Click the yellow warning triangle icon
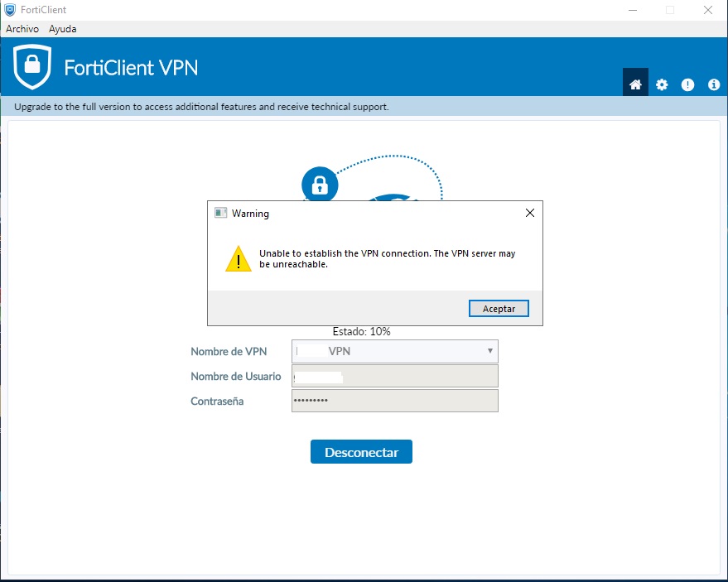Image resolution: width=728 pixels, height=582 pixels. click(x=239, y=258)
